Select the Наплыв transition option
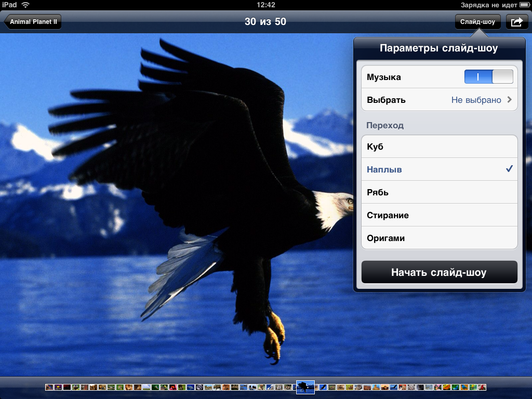This screenshot has width=532, height=399. tap(439, 169)
